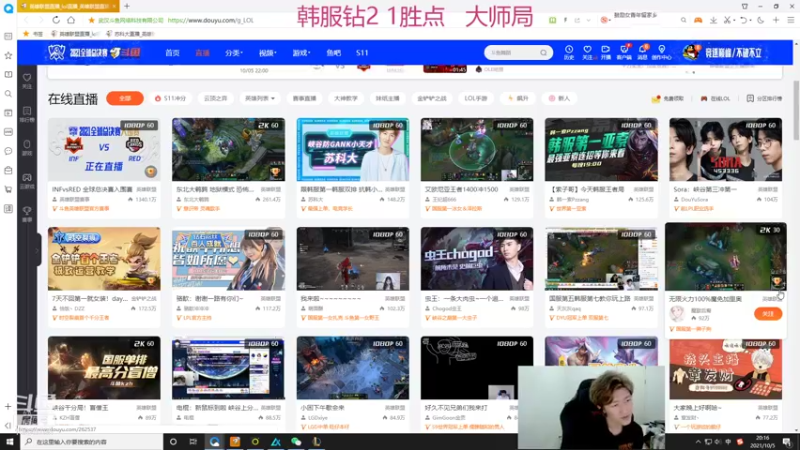The width and height of the screenshot is (800, 450).
Task: Select the 云顶之弈 filter pill
Action: tap(215, 98)
